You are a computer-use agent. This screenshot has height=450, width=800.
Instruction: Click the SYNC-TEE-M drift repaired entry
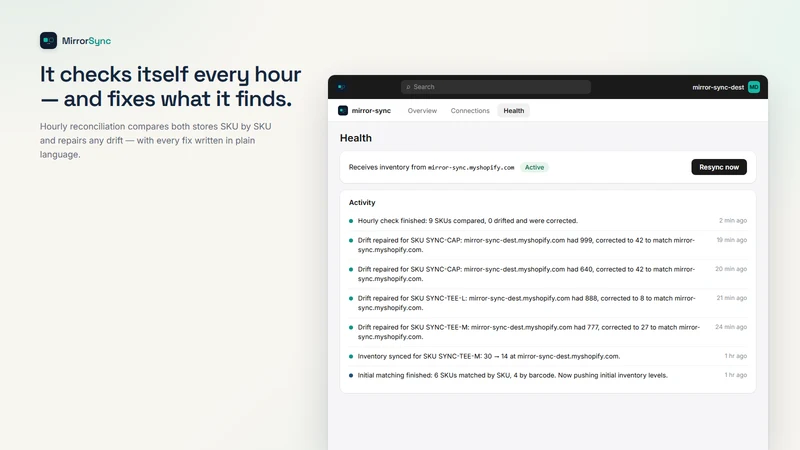(x=547, y=332)
